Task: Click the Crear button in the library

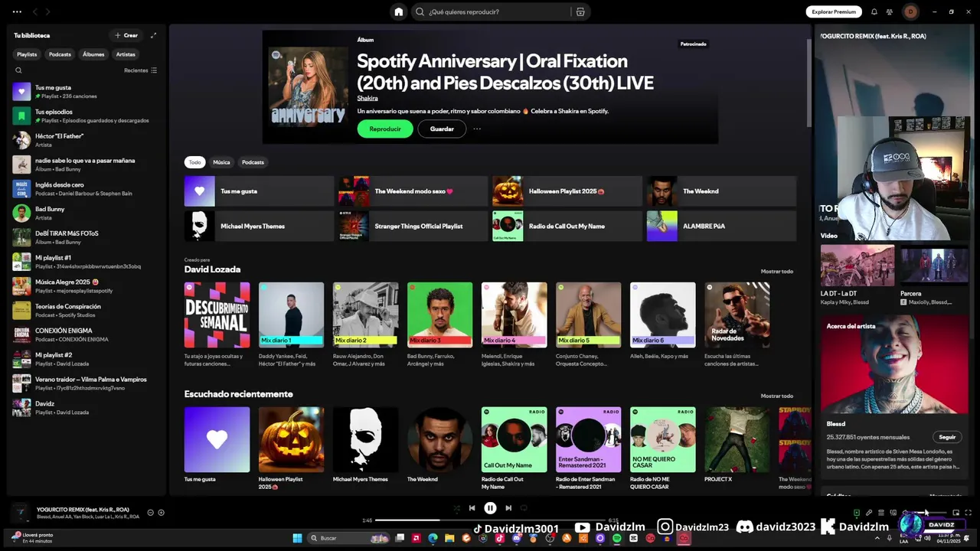Action: 126,35
